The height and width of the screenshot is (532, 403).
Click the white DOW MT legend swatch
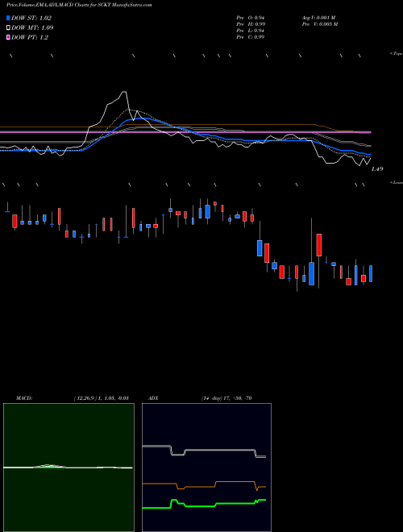pyautogui.click(x=8, y=28)
